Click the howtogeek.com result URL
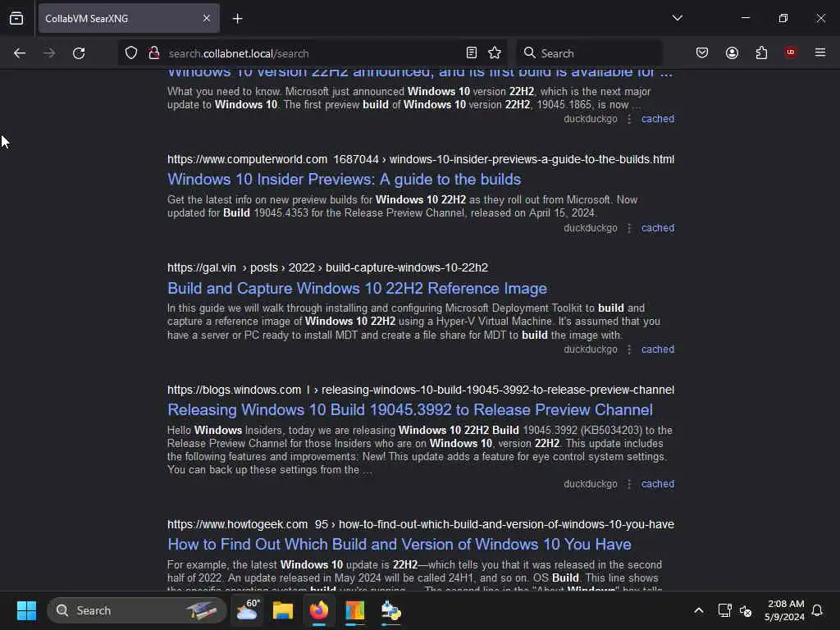The width and height of the screenshot is (840, 630). [421, 524]
